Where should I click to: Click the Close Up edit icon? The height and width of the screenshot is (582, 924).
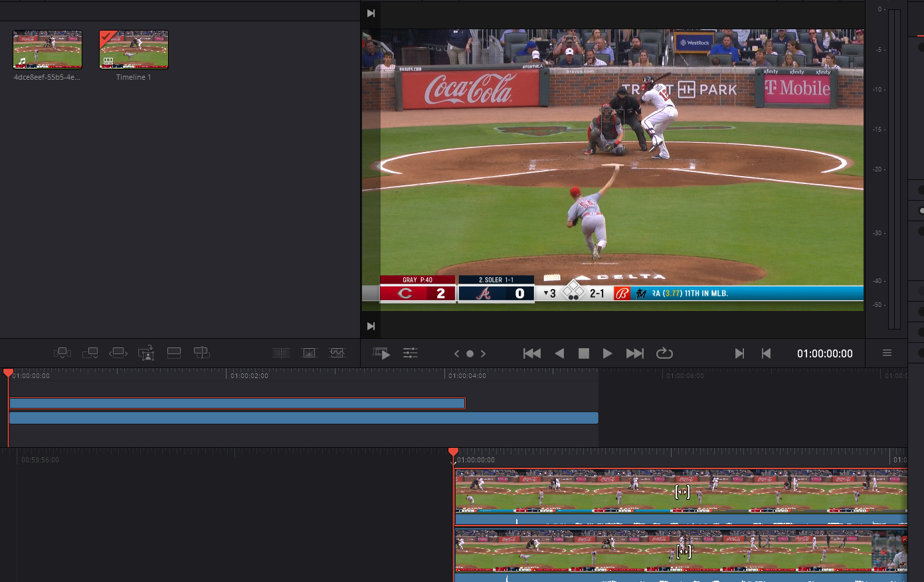point(146,353)
